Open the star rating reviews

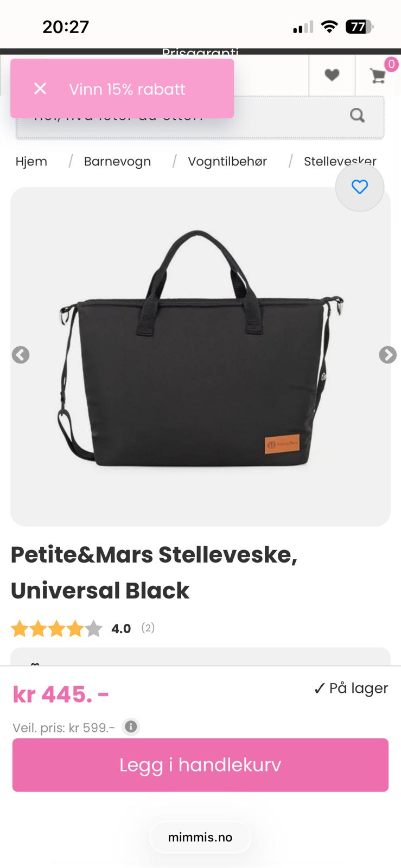coord(56,629)
